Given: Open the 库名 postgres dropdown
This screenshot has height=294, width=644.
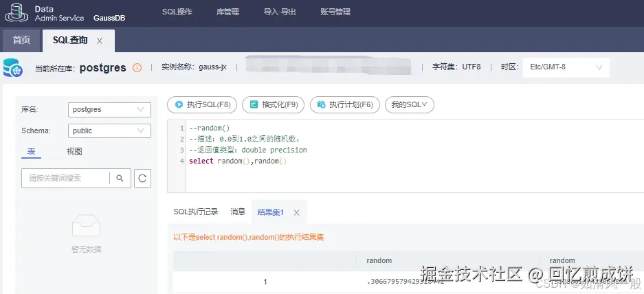Looking at the screenshot, I should tap(109, 110).
